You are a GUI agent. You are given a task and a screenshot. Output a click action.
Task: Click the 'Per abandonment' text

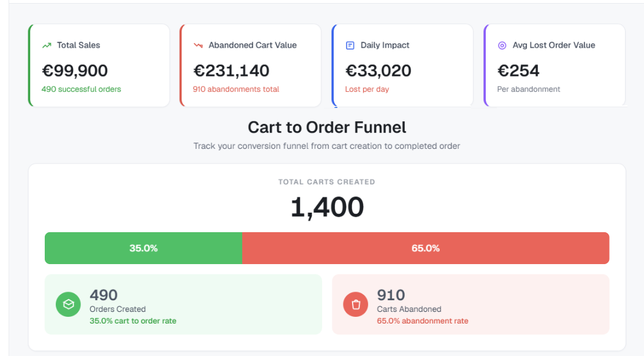coord(529,89)
